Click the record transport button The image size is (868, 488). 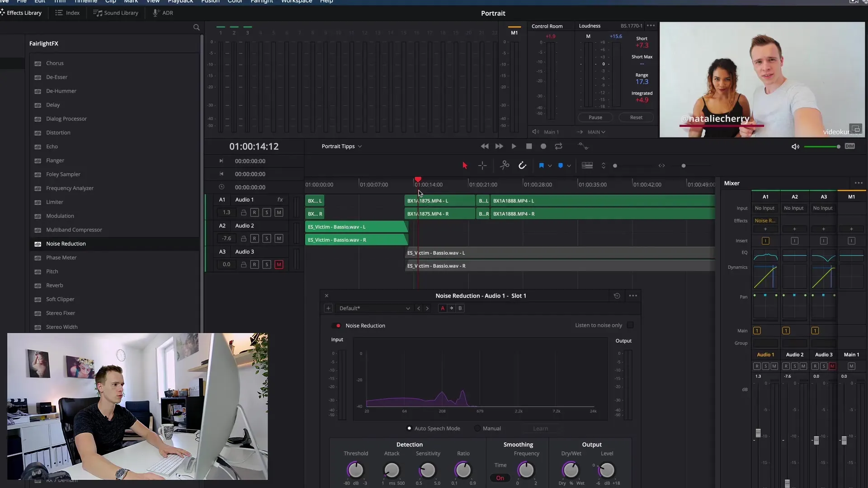543,146
